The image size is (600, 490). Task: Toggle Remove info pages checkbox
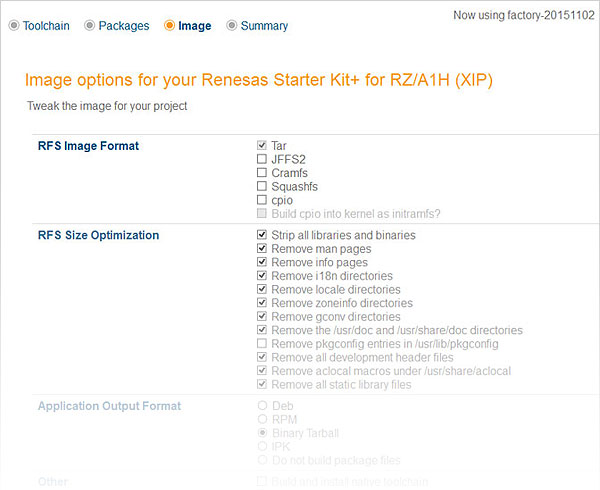[262, 262]
